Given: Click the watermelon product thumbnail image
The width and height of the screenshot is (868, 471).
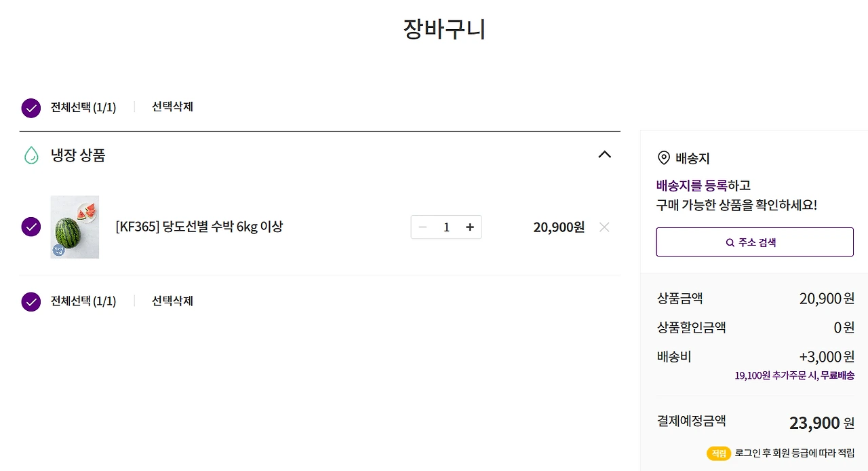Looking at the screenshot, I should click(x=75, y=227).
